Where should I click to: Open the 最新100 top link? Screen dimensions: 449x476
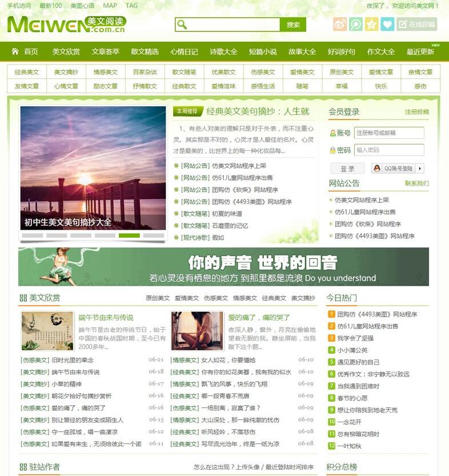coord(51,6)
